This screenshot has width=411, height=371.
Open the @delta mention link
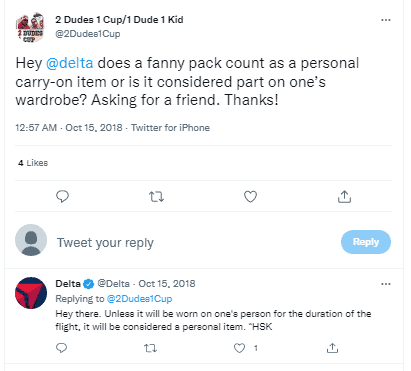pyautogui.click(x=69, y=63)
